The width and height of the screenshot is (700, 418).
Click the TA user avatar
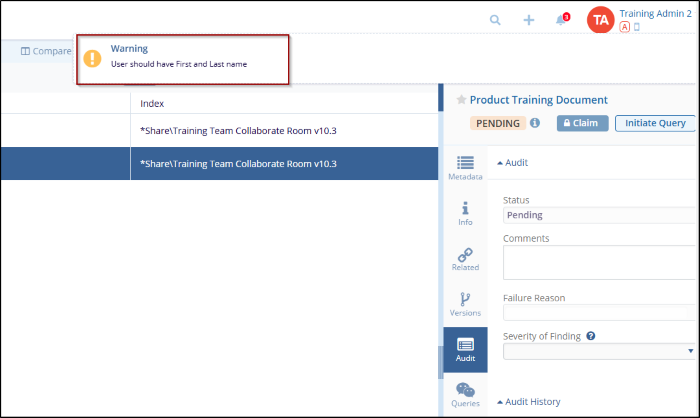[600, 20]
